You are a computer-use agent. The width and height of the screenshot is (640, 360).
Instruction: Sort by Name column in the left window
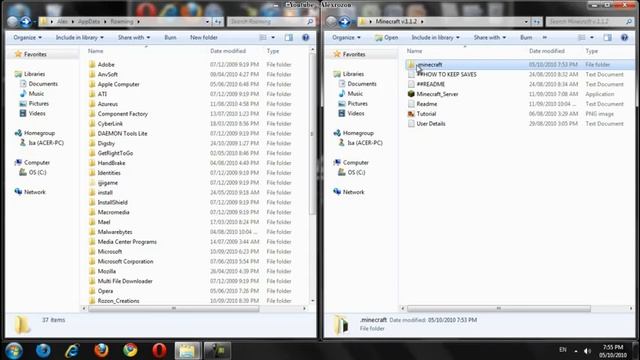pos(96,51)
